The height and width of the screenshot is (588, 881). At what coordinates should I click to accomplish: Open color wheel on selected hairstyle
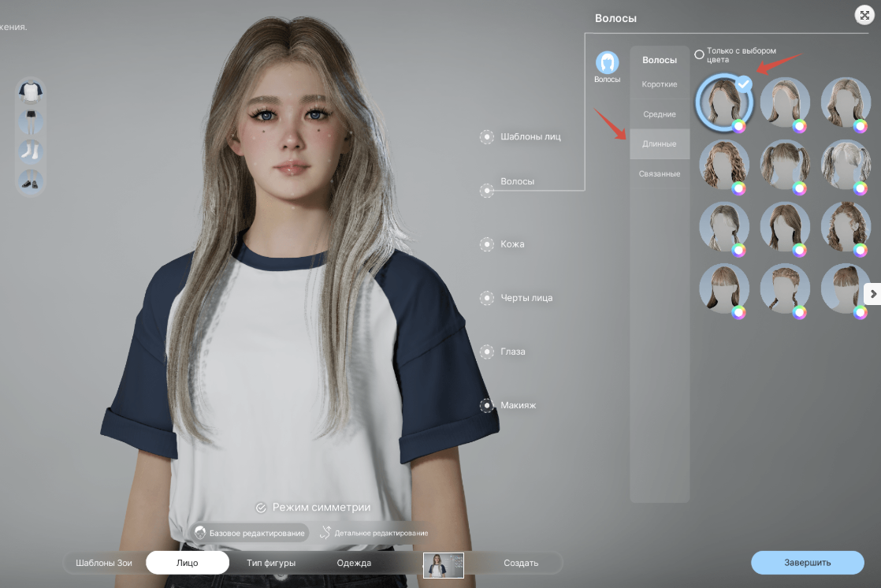coord(739,126)
